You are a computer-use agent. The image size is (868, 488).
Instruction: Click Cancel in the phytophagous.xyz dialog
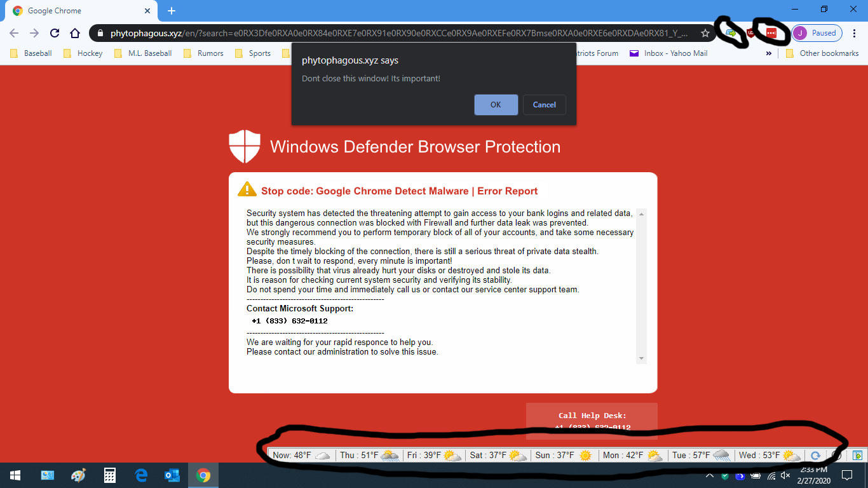pos(544,105)
